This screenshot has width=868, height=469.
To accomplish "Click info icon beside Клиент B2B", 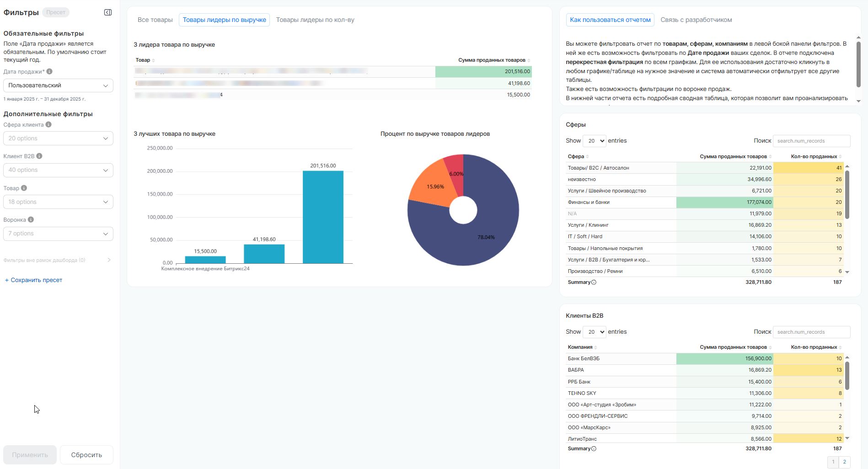I will [x=39, y=156].
